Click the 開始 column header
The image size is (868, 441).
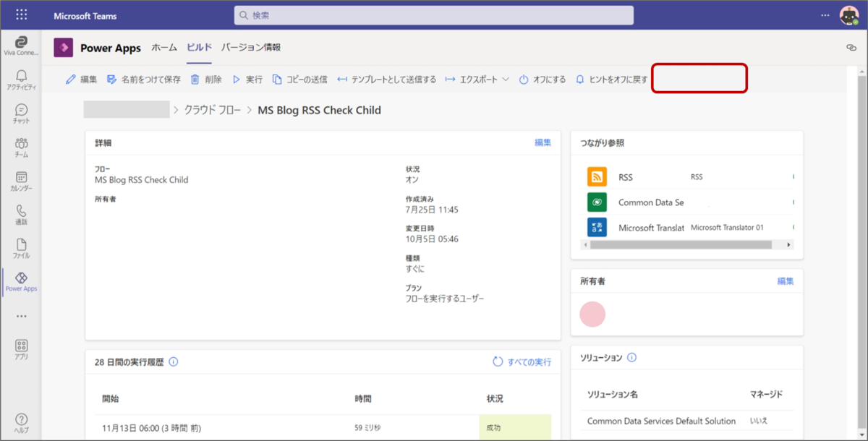pos(110,398)
